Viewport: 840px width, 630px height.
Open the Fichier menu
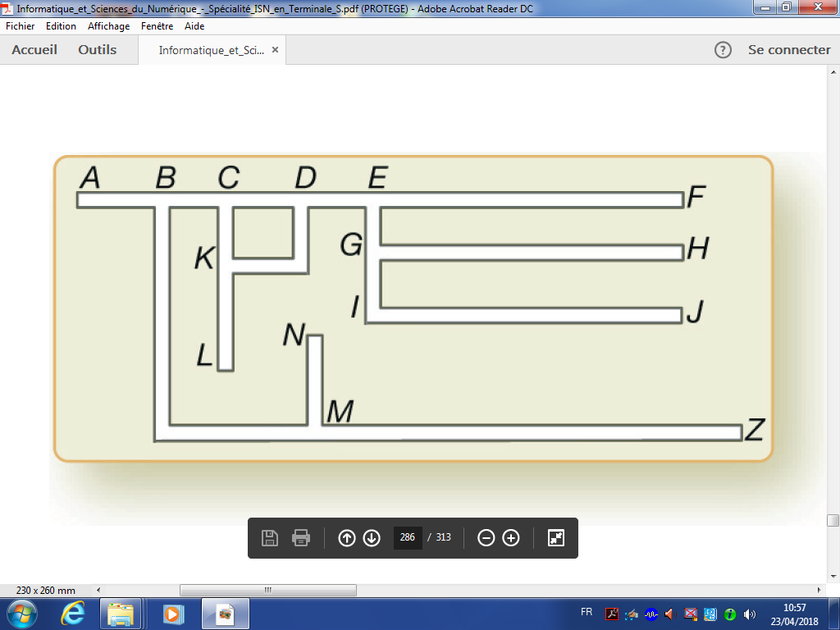[x=20, y=26]
